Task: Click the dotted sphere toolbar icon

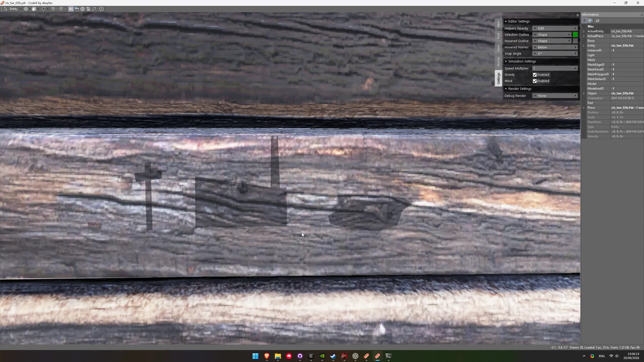Action: point(83,9)
